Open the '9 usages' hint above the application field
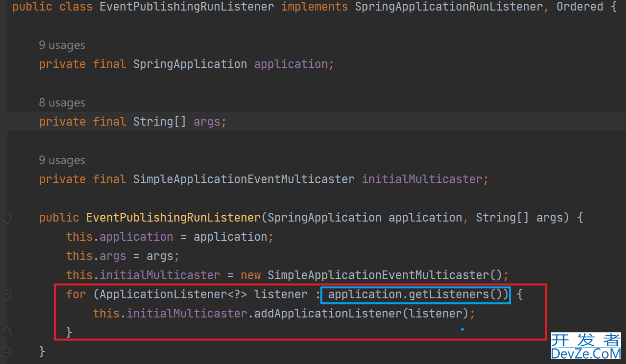This screenshot has width=626, height=364. [x=62, y=45]
